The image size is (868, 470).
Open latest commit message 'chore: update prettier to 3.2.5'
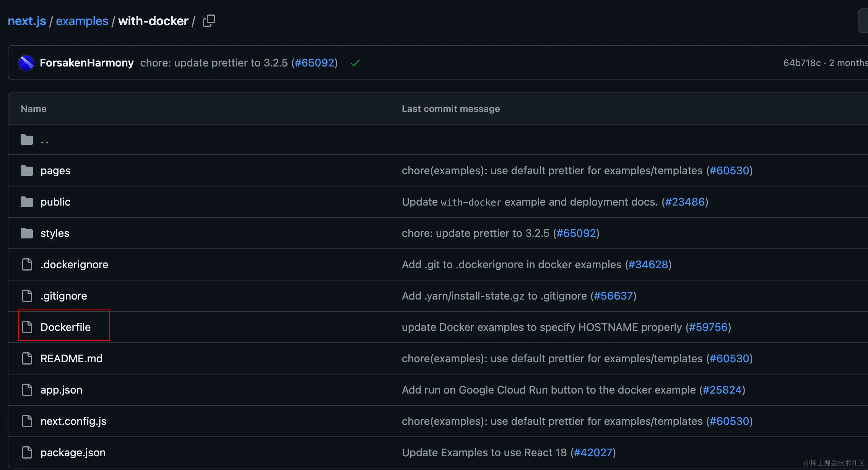tap(214, 63)
